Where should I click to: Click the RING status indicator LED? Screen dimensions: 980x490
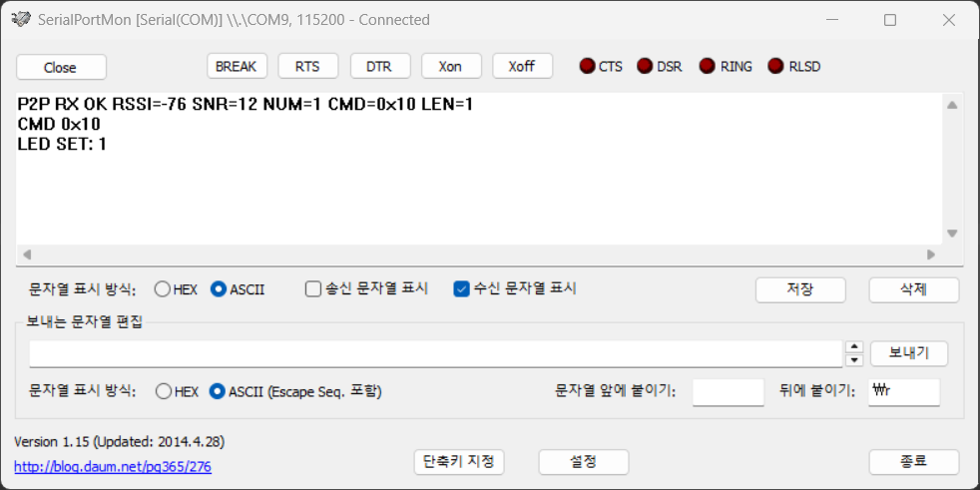click(707, 66)
